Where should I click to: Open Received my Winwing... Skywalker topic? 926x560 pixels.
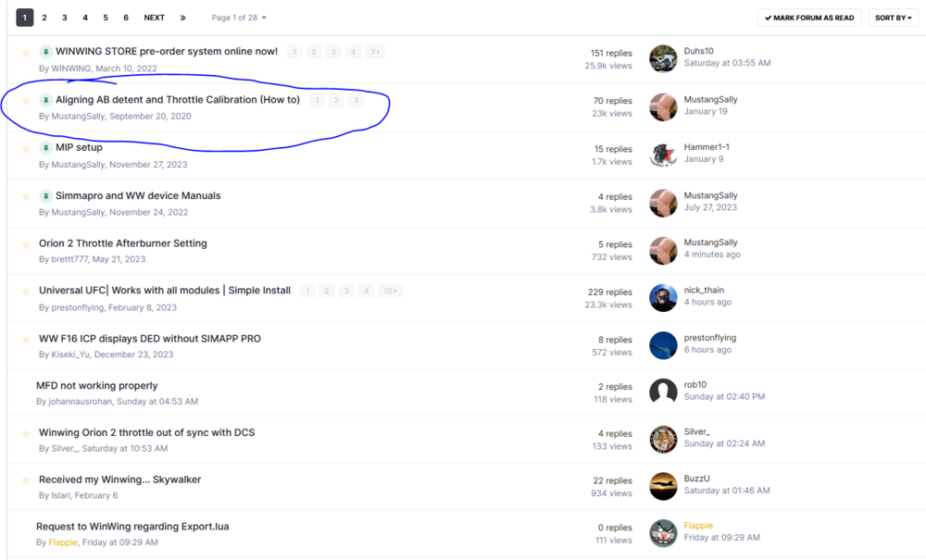(x=119, y=479)
